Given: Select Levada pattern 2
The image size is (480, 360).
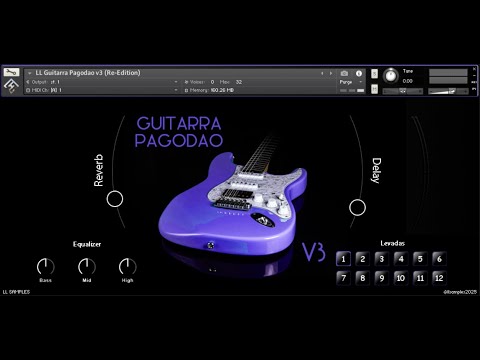Looking at the screenshot, I should [363, 259].
